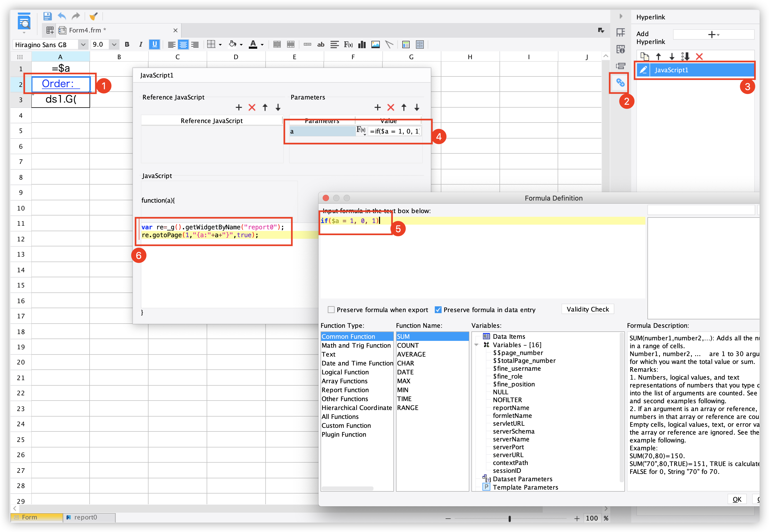Click the font color A swatch

[x=253, y=44]
